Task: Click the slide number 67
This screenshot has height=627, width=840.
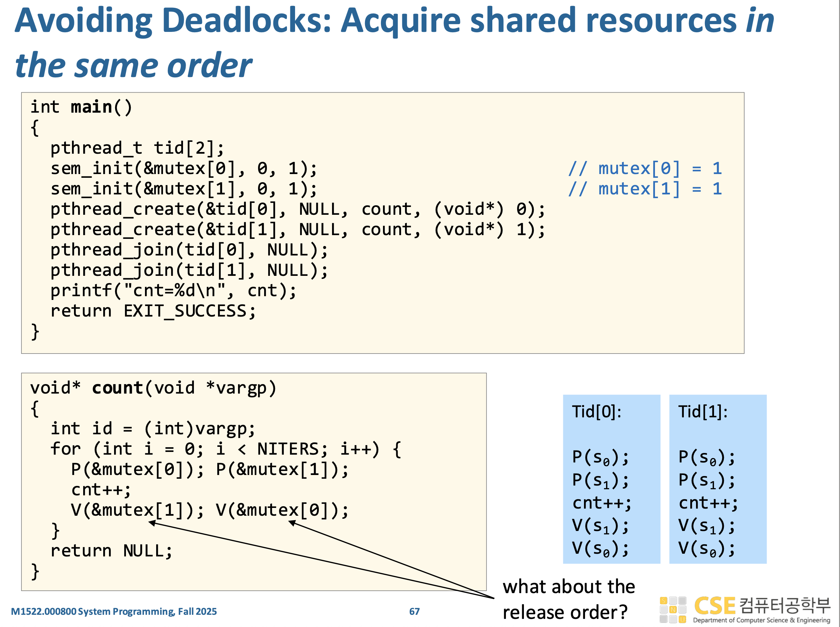Action: point(414,611)
